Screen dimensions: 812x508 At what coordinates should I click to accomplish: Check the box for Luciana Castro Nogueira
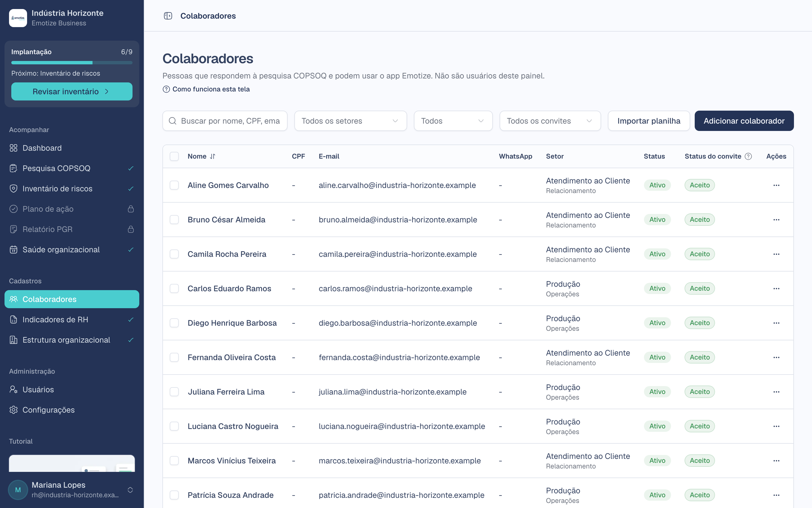coord(174,426)
